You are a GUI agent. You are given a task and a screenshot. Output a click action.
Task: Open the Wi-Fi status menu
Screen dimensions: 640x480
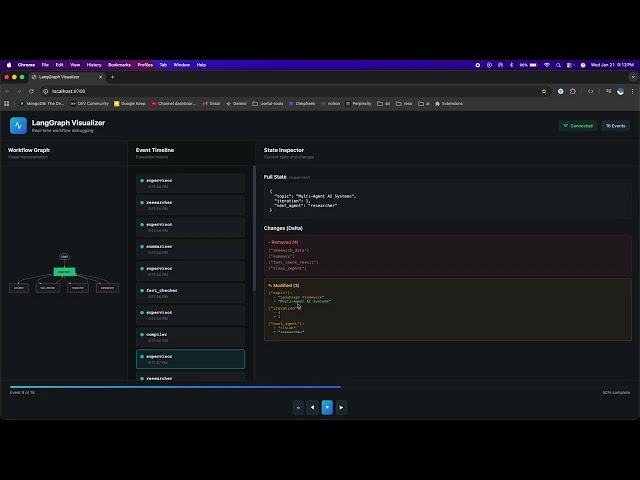coord(547,65)
